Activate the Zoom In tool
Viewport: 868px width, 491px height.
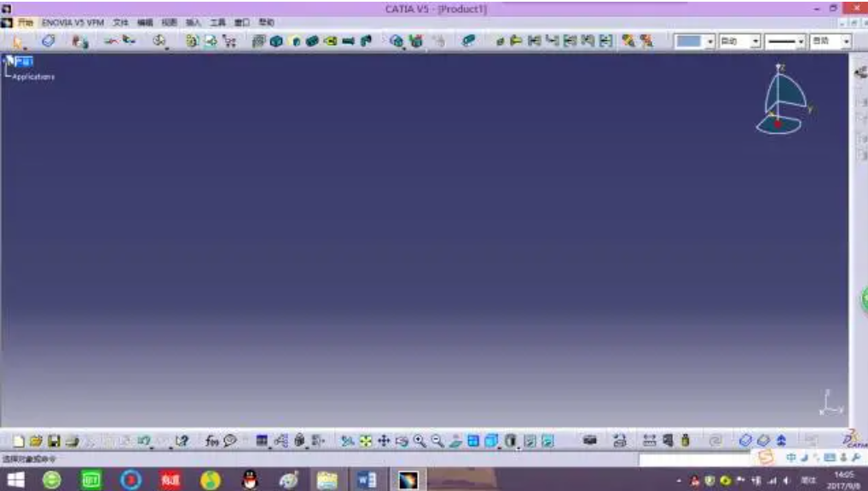click(418, 439)
